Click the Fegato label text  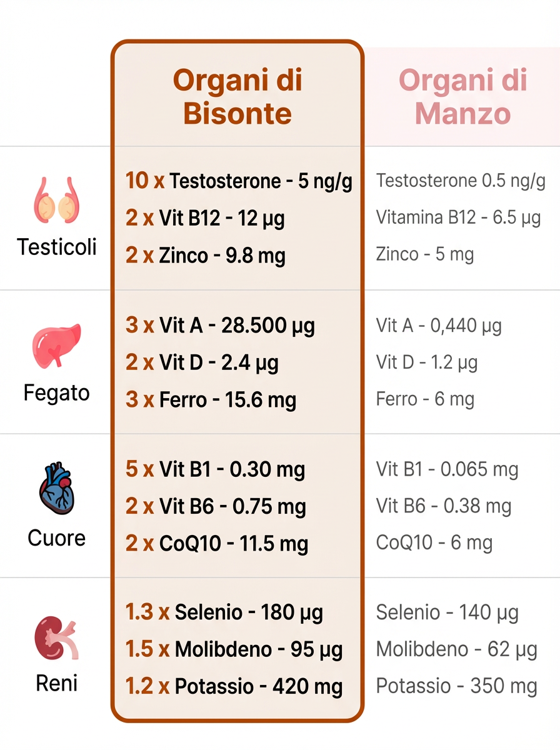coord(56,393)
